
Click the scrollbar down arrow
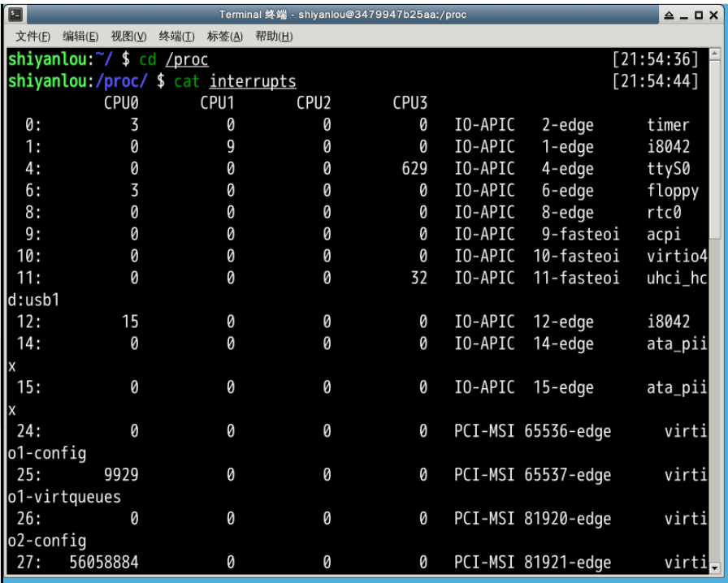coord(715,568)
